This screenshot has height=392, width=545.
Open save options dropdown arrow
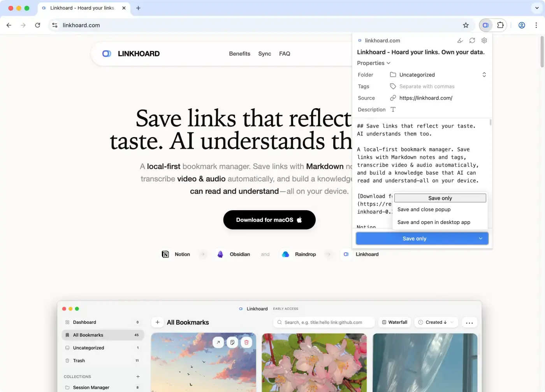(481, 239)
